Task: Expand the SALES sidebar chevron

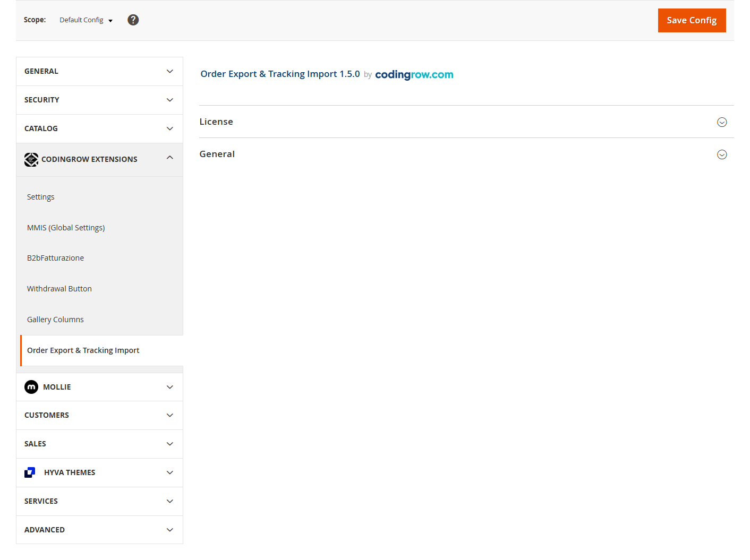Action: [170, 444]
